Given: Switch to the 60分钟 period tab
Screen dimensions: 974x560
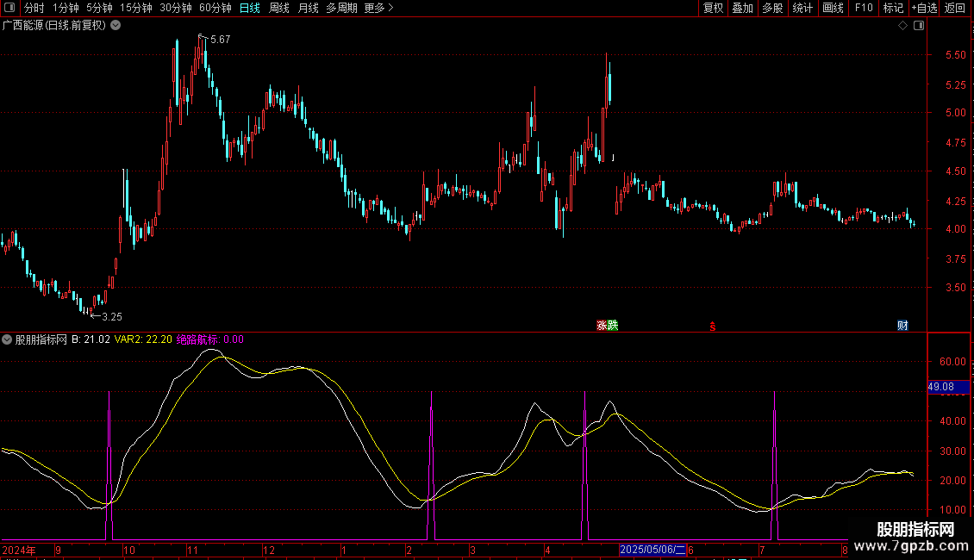Looking at the screenshot, I should point(215,8).
